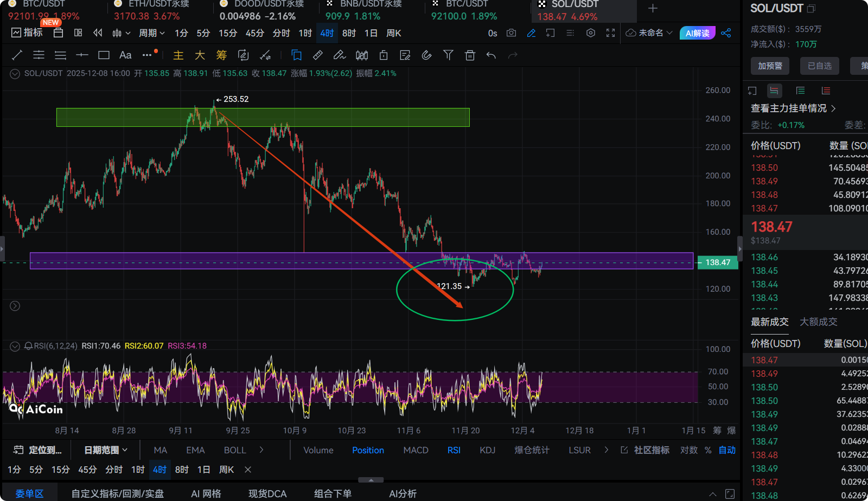Viewport: 868px width, 501px height.
Task: Open the 未命名 layout dropdown
Action: (649, 33)
